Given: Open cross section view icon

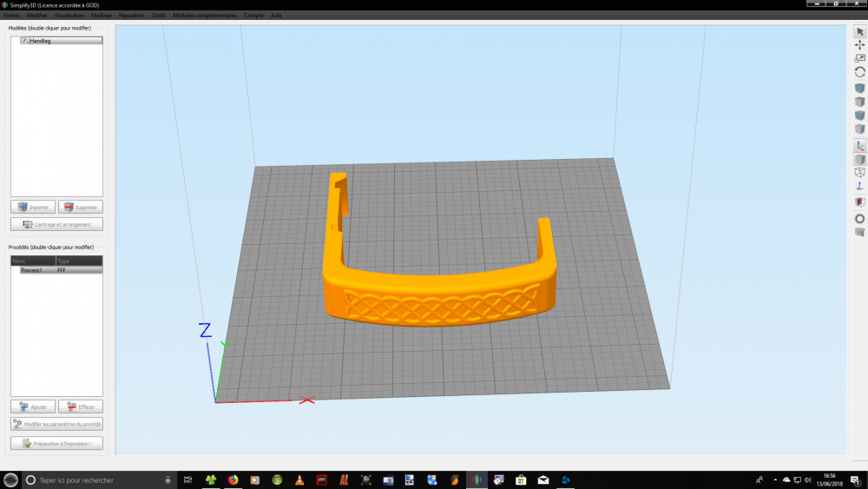Looking at the screenshot, I should pos(859,202).
